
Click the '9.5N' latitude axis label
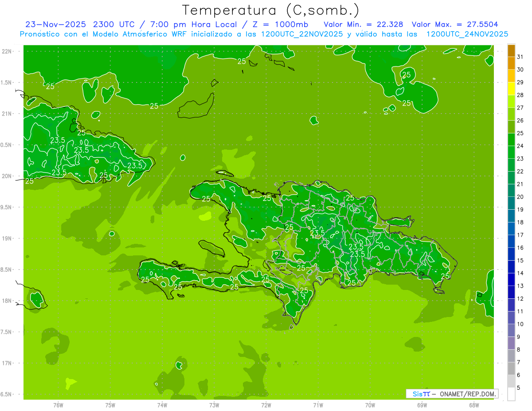[7, 207]
